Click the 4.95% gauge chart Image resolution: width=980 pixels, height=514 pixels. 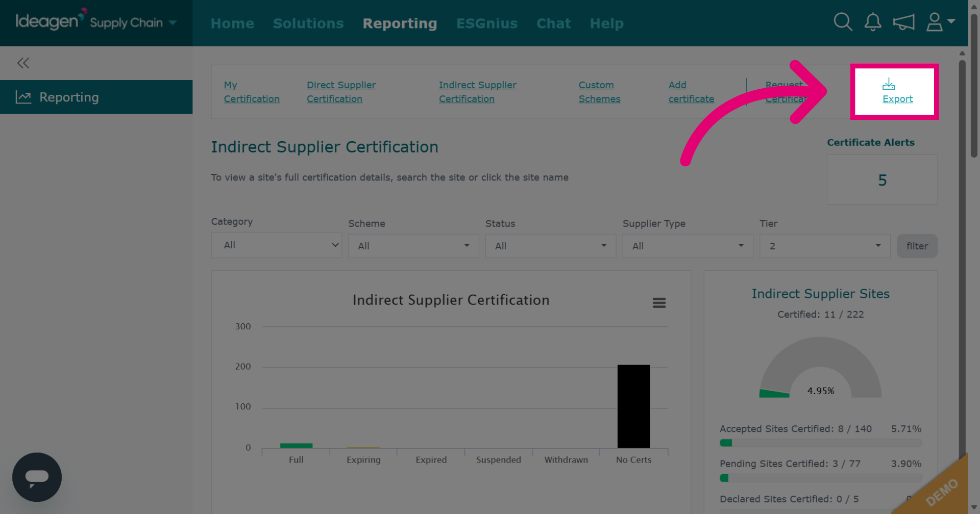pyautogui.click(x=820, y=367)
